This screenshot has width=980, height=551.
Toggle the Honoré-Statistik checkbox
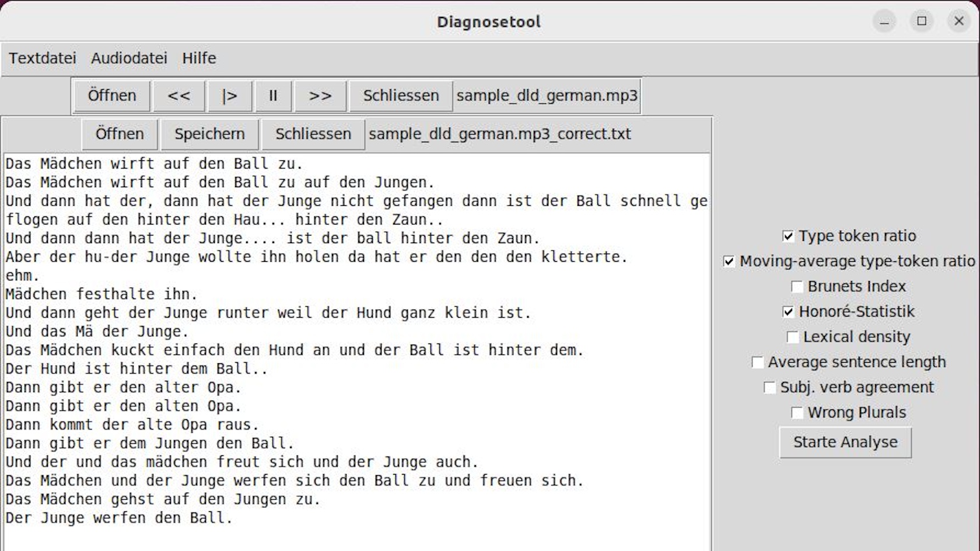[x=788, y=312]
